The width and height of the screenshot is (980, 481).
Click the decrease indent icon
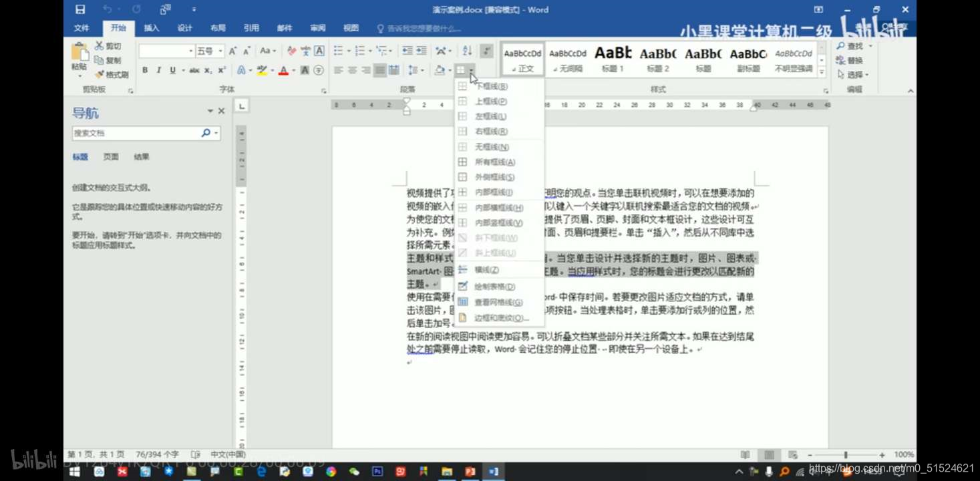click(x=407, y=51)
